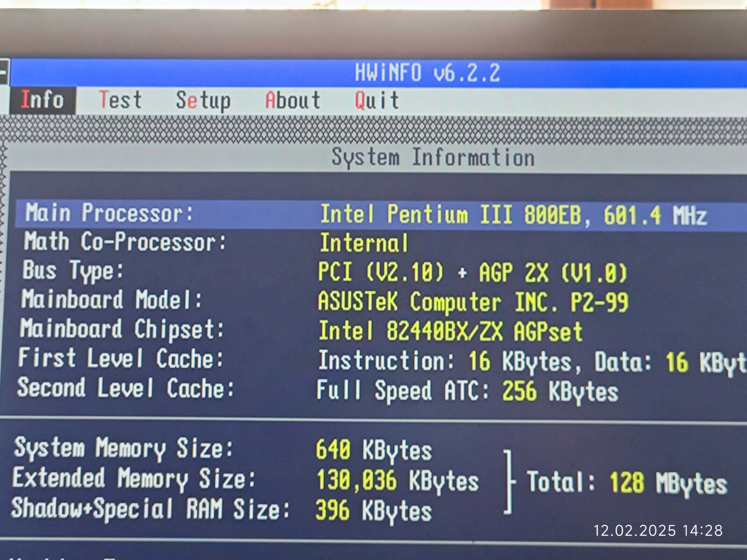Viewport: 747px width, 560px height.
Task: Open the Info menu
Action: pos(42,100)
